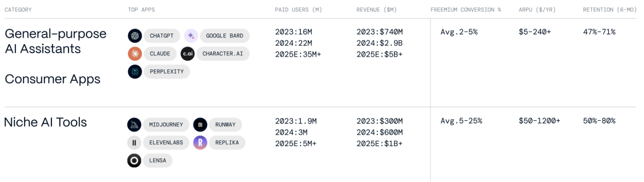Click the Perplexity logo icon
644x182 pixels.
pyautogui.click(x=135, y=71)
